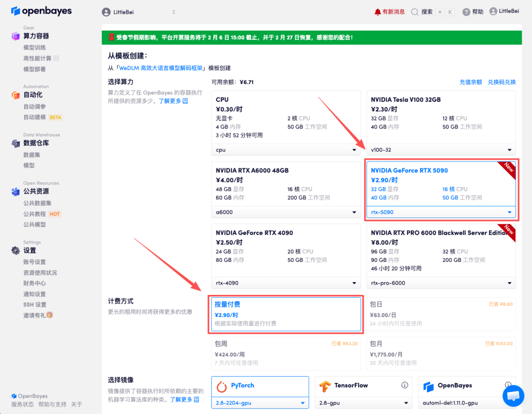Image resolution: width=532 pixels, height=414 pixels.
Task: Click the 数据仓库 section icon
Action: [x=16, y=143]
